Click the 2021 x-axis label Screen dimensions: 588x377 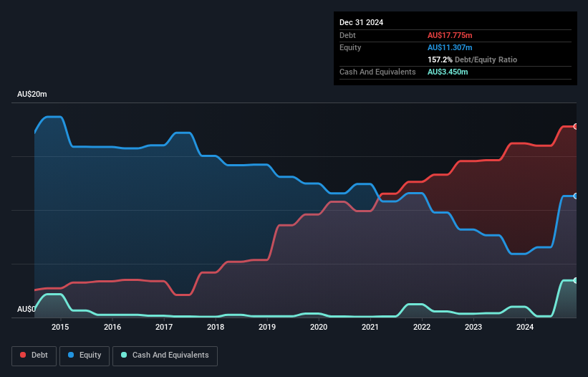[x=370, y=327]
